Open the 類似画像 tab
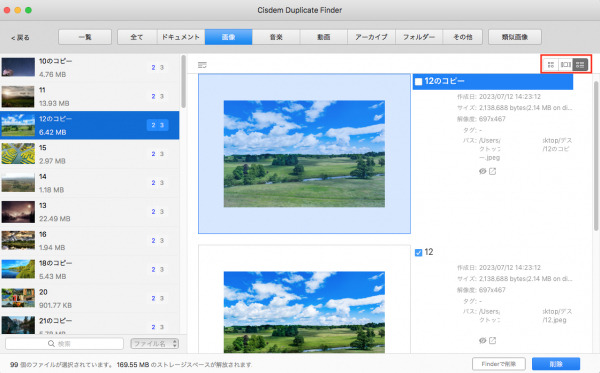600x373 pixels. pyautogui.click(x=515, y=37)
